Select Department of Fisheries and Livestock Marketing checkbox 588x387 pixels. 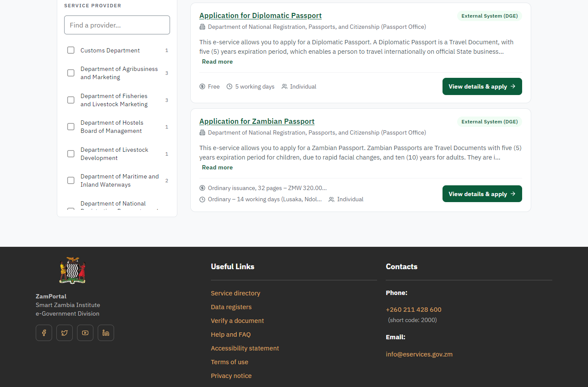pyautogui.click(x=71, y=100)
